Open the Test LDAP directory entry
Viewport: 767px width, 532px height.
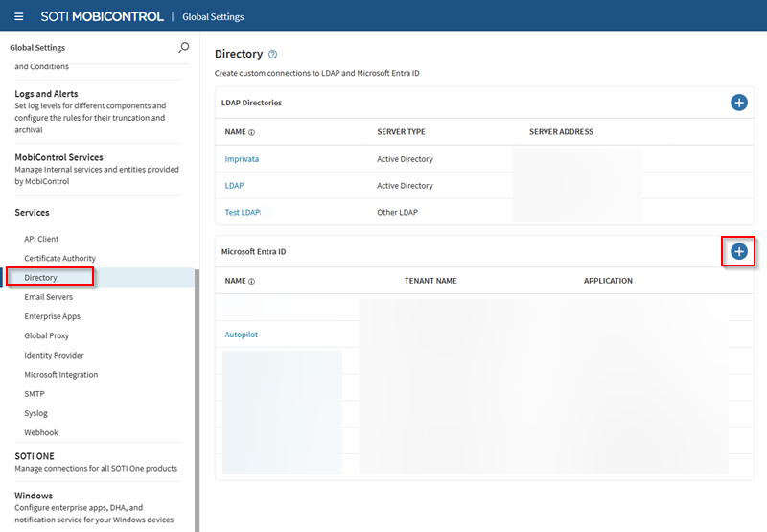243,212
